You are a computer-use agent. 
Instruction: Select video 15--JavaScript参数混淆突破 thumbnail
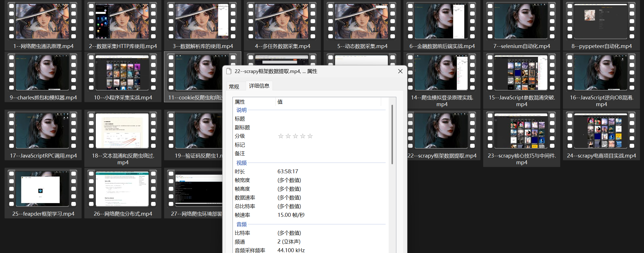point(521,72)
